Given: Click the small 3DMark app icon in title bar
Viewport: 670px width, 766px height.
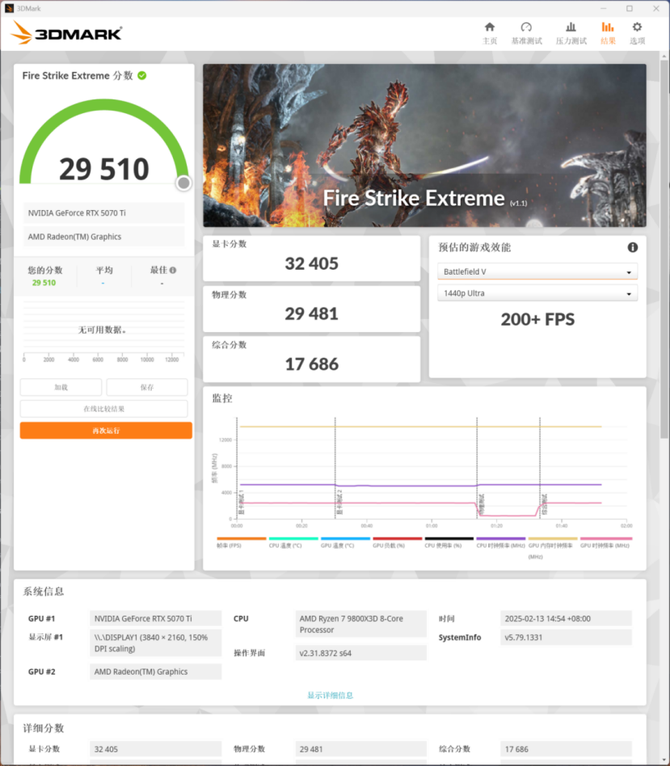Looking at the screenshot, I should click(x=9, y=8).
